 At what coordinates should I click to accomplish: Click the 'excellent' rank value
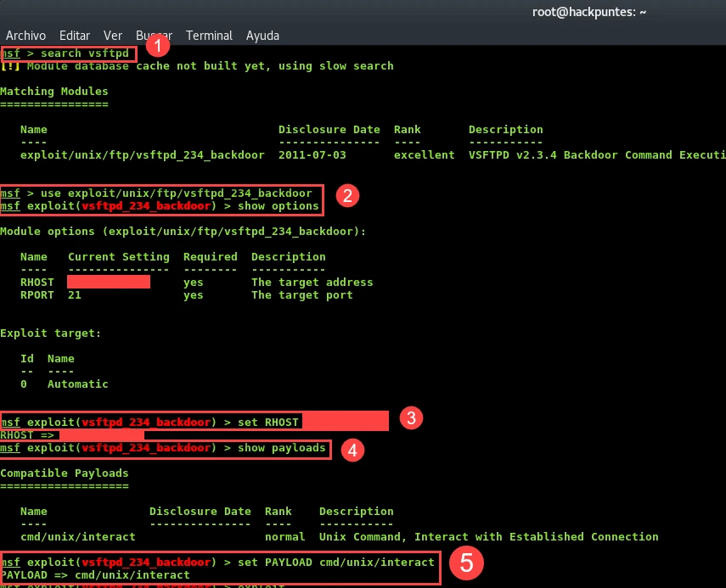[x=424, y=155]
